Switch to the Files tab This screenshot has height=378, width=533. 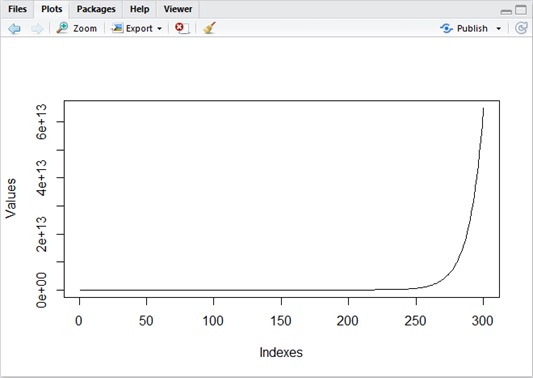click(17, 9)
